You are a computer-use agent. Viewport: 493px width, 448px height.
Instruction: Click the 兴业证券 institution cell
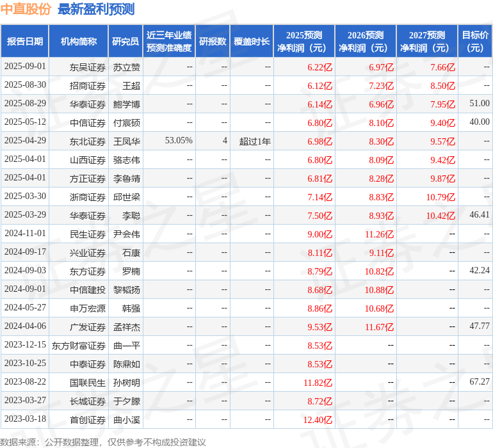pos(88,253)
